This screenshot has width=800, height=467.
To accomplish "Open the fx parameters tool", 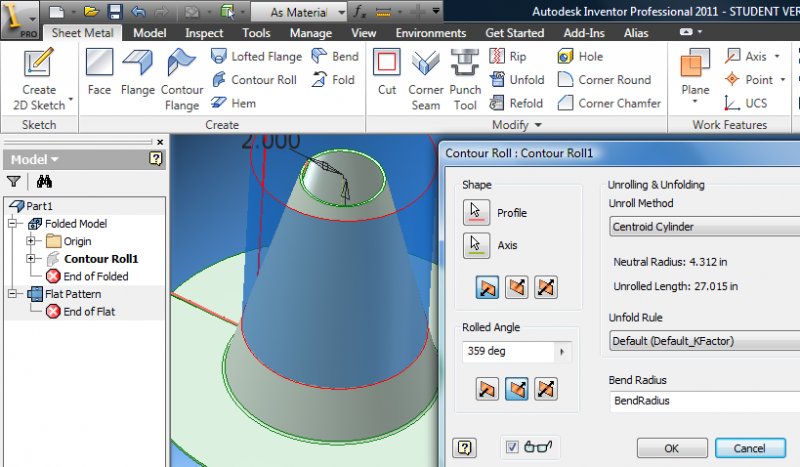I will point(360,11).
